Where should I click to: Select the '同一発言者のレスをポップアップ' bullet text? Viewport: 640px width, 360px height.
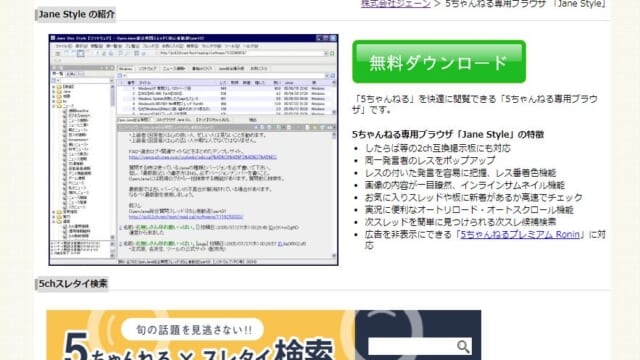pos(430,160)
